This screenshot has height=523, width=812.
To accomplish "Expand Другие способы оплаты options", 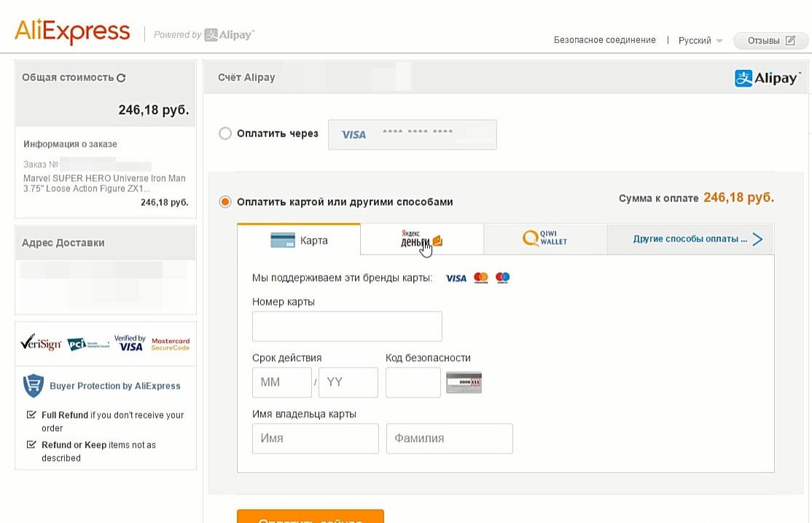I will [x=697, y=239].
